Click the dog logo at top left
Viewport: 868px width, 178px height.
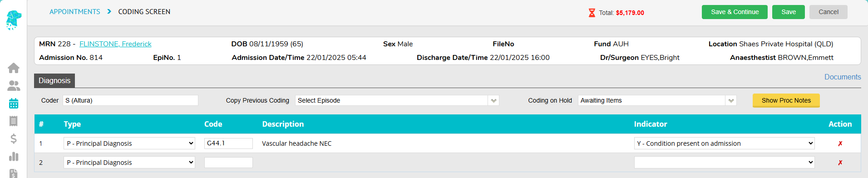coord(14,20)
